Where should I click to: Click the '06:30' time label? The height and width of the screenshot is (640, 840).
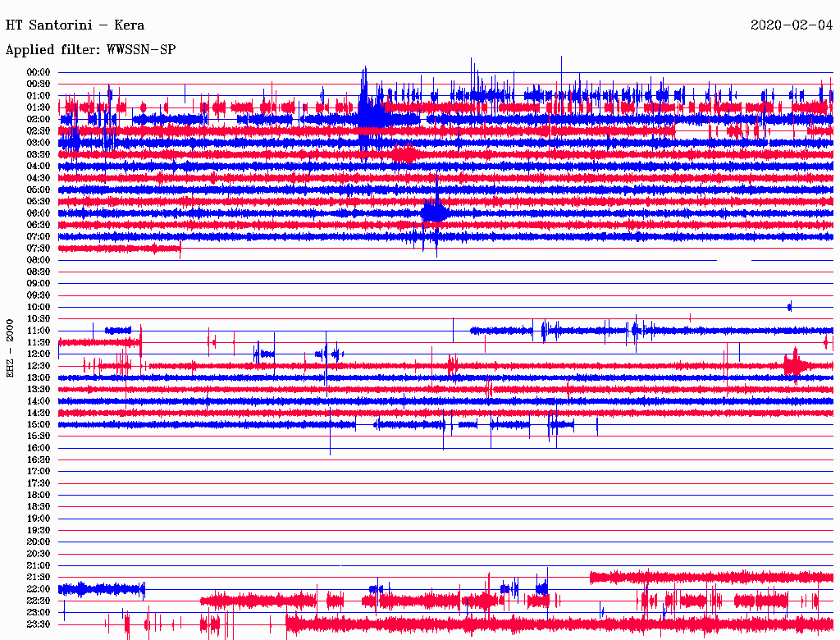39,225
